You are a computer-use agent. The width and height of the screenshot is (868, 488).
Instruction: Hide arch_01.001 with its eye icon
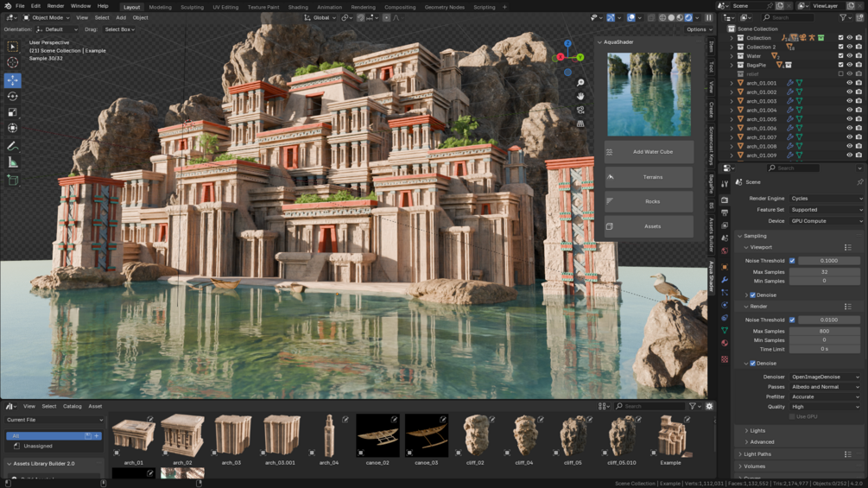tap(850, 83)
